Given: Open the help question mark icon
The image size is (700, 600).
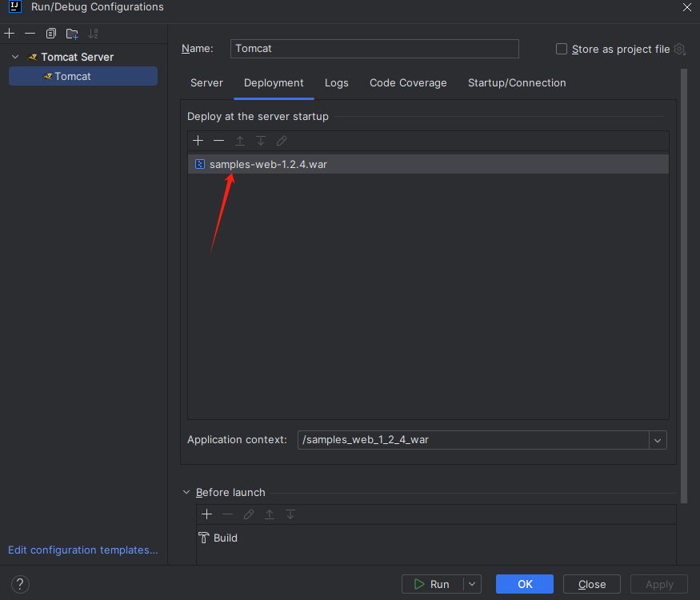Looking at the screenshot, I should 22,584.
